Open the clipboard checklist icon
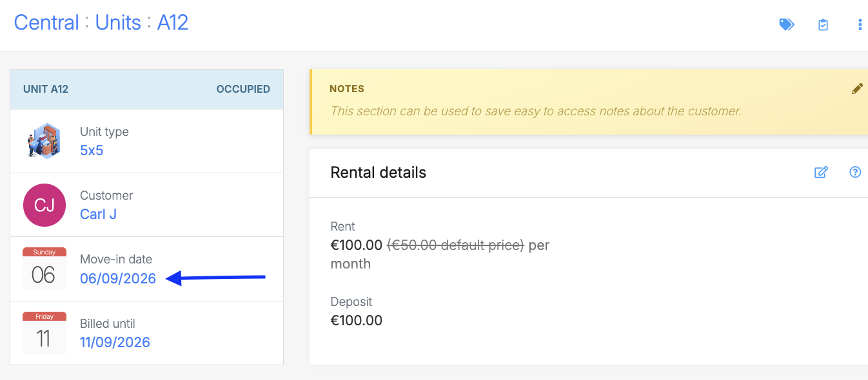 823,24
